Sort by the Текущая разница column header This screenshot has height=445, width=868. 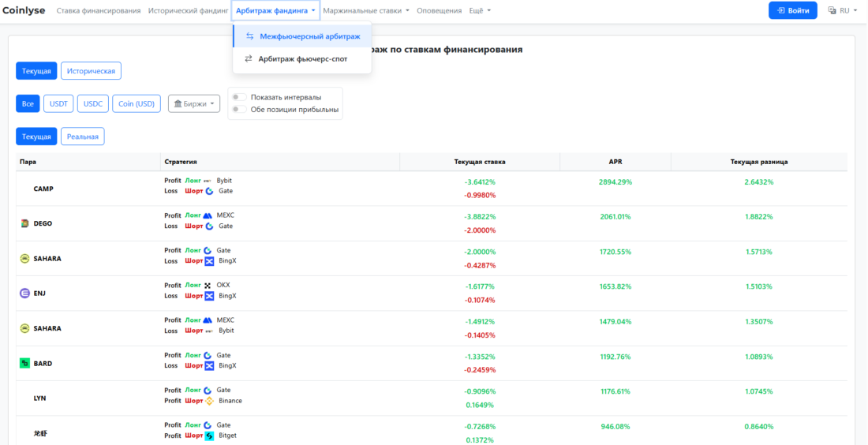pyautogui.click(x=759, y=162)
